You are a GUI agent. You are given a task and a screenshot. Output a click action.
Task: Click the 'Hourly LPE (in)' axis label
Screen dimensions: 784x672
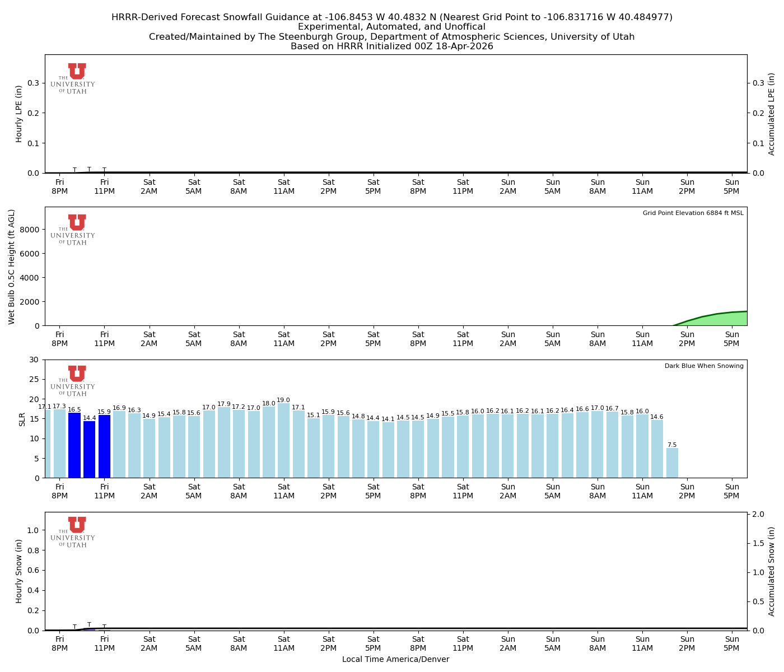(x=19, y=114)
